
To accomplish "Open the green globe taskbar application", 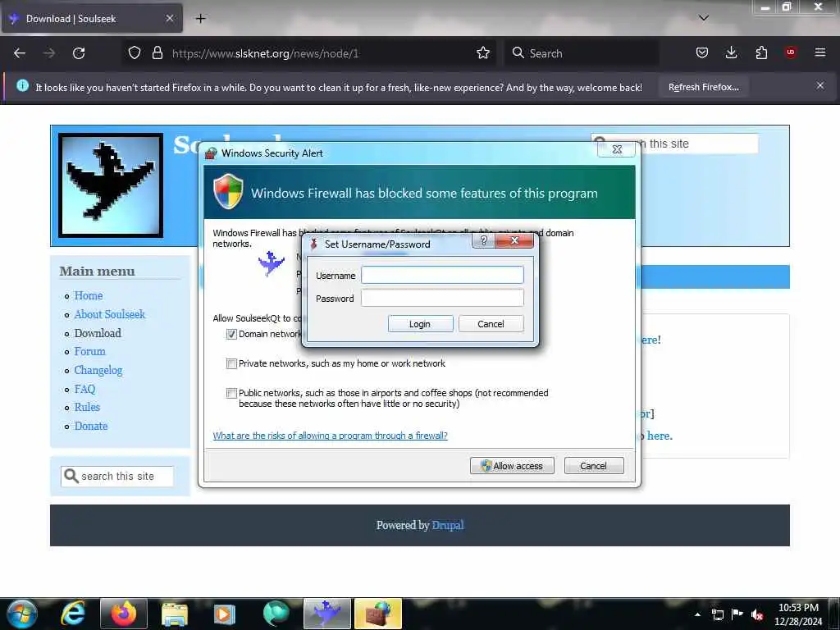I will coord(276,614).
